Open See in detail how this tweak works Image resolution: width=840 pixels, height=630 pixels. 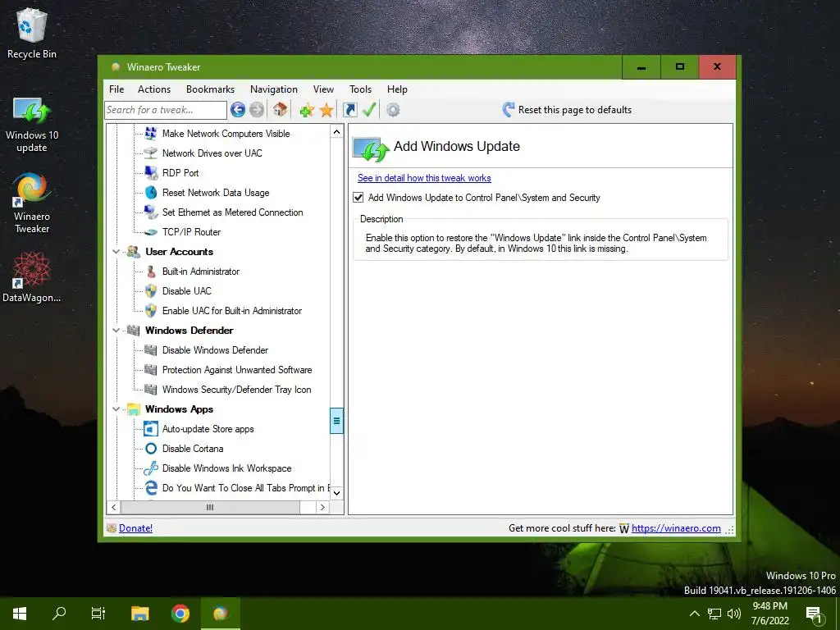[x=424, y=178]
